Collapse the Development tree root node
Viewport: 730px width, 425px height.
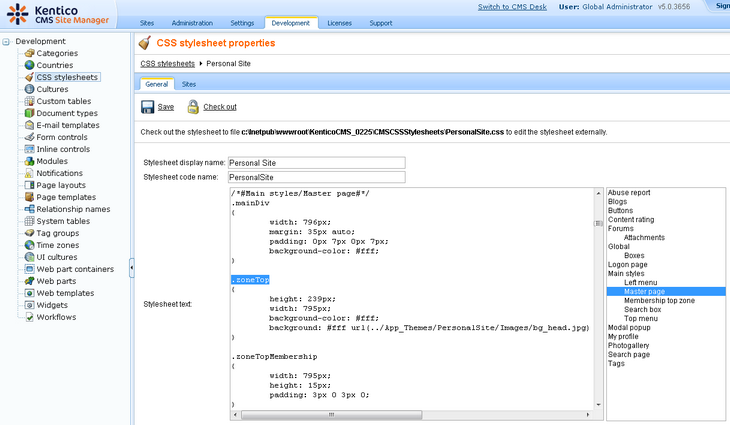coord(6,42)
